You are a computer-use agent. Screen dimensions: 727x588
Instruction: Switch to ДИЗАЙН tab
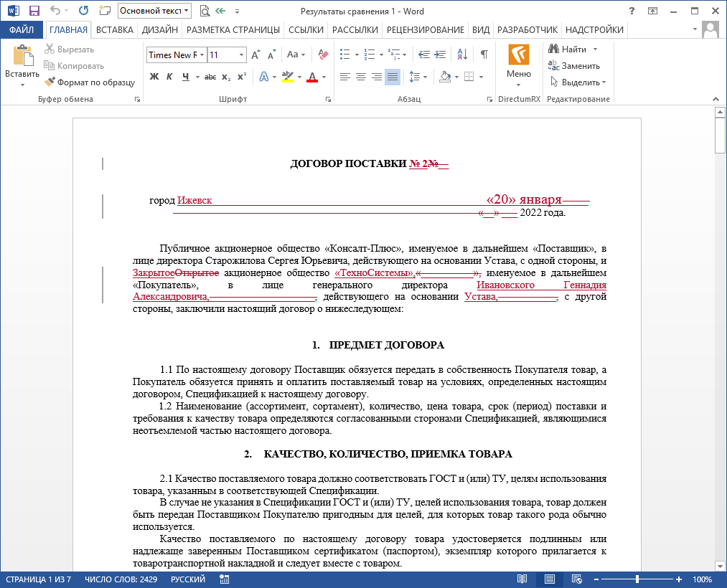(x=160, y=29)
